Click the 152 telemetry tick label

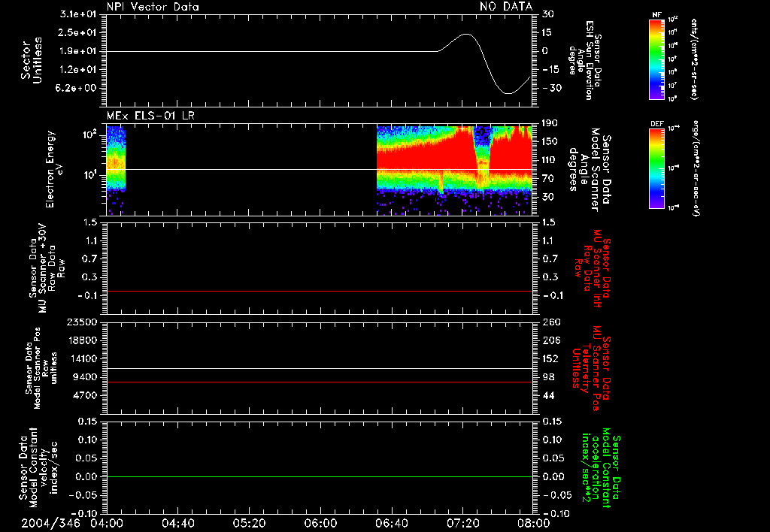[x=550, y=358]
